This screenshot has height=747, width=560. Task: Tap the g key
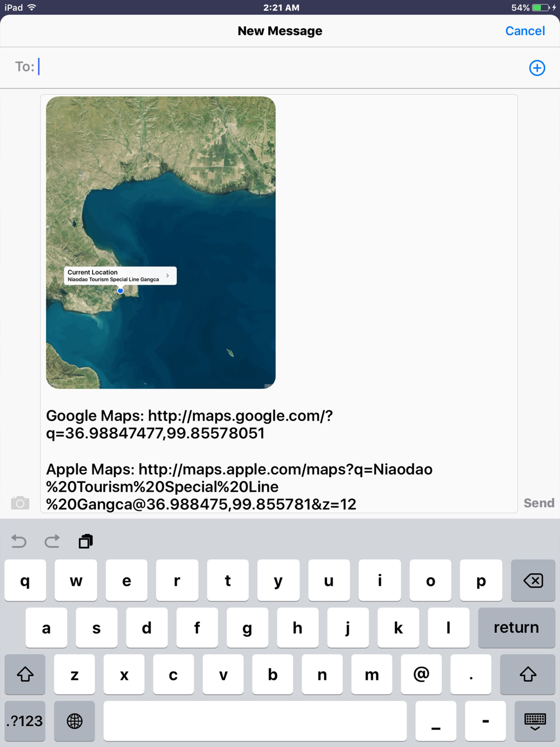tap(247, 628)
